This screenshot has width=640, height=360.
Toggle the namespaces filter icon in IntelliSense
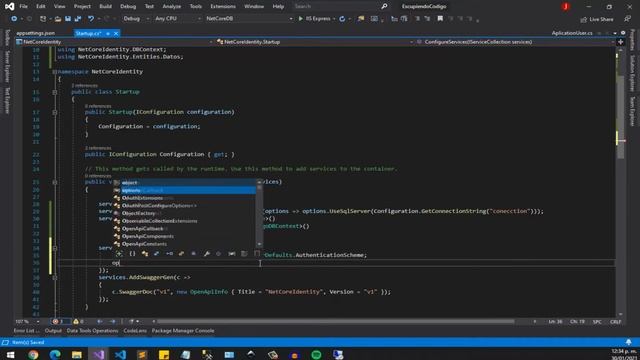[x=132, y=253]
